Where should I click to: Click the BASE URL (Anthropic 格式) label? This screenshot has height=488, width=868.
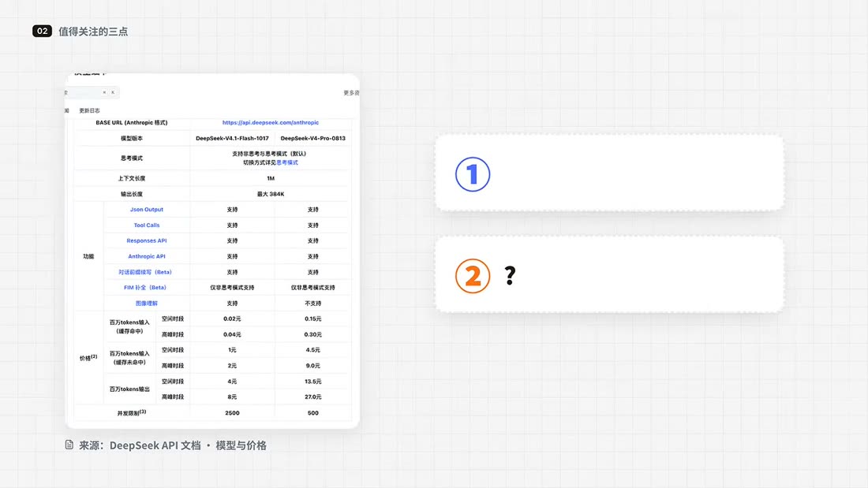132,122
